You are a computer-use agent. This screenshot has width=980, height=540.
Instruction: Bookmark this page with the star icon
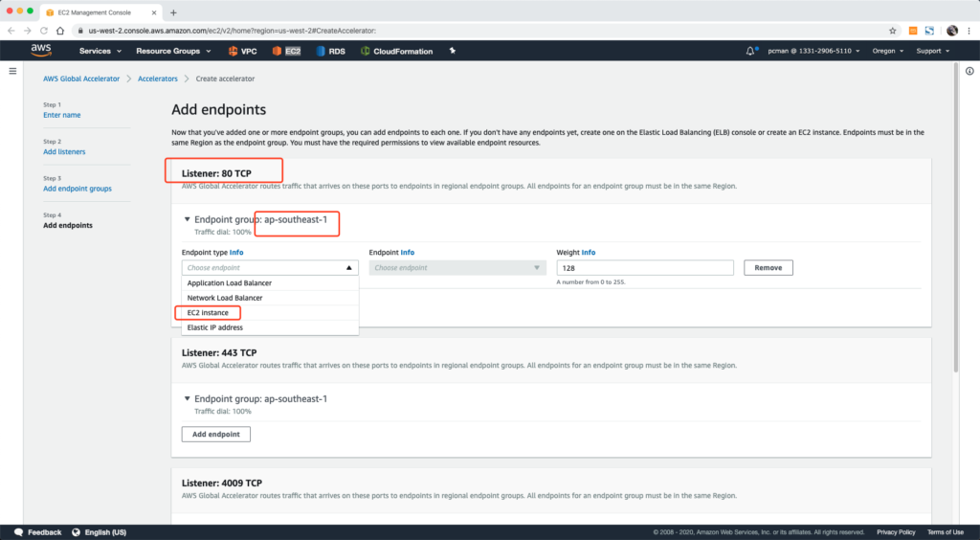(893, 31)
